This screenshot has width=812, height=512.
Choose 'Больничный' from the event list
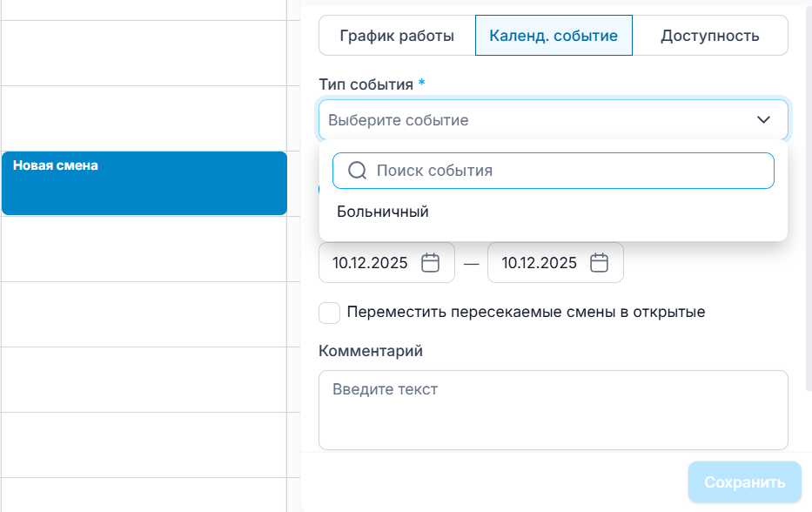point(383,212)
